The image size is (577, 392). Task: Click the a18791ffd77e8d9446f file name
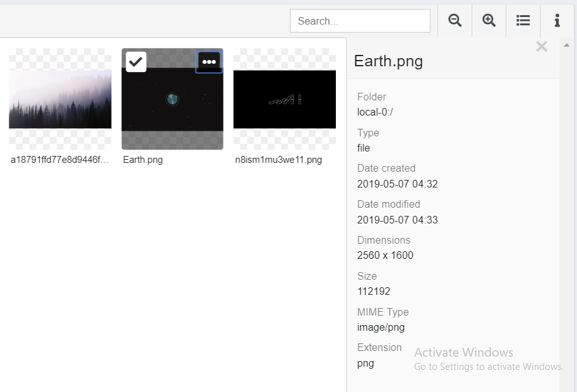coord(59,160)
